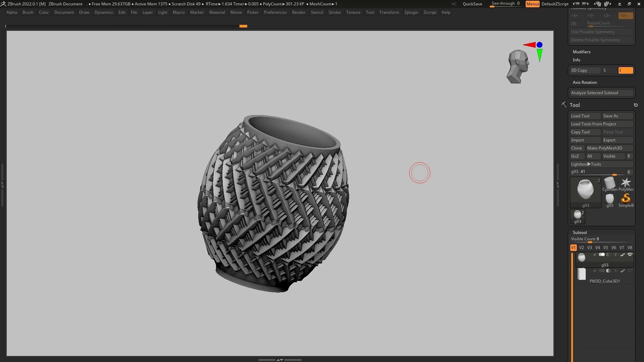644x362 pixels.
Task: Click the blue Z axis dot
Action: (539, 45)
